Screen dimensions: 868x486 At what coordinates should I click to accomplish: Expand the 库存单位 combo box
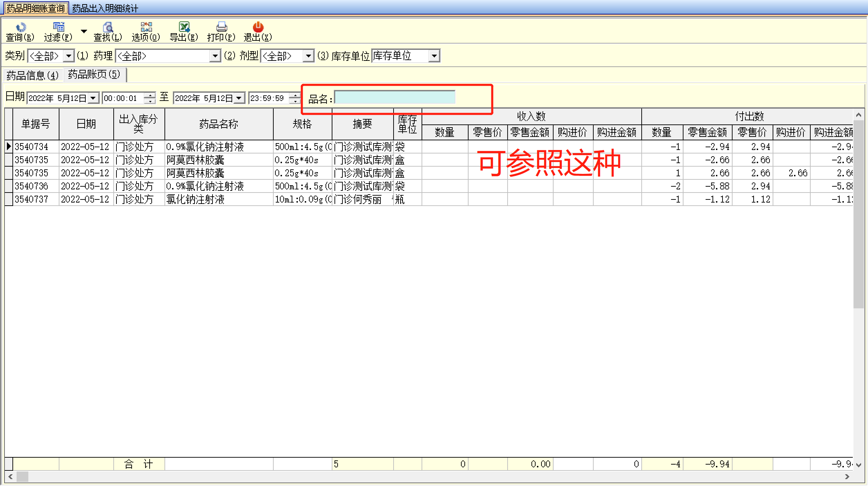click(x=434, y=56)
